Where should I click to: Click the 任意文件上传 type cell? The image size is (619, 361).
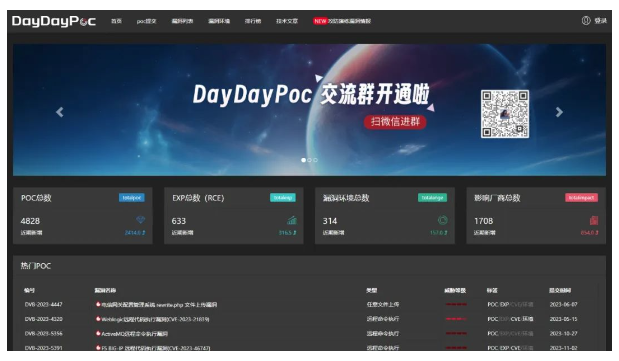coord(383,305)
